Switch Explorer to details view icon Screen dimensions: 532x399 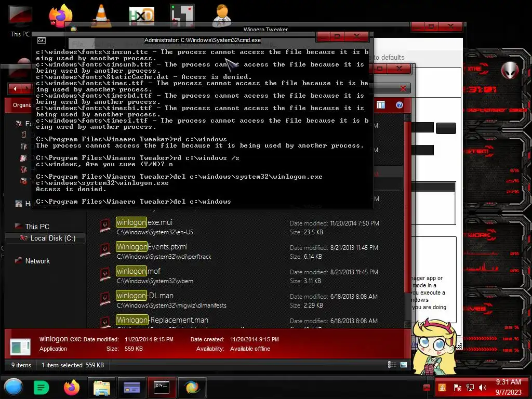click(392, 365)
